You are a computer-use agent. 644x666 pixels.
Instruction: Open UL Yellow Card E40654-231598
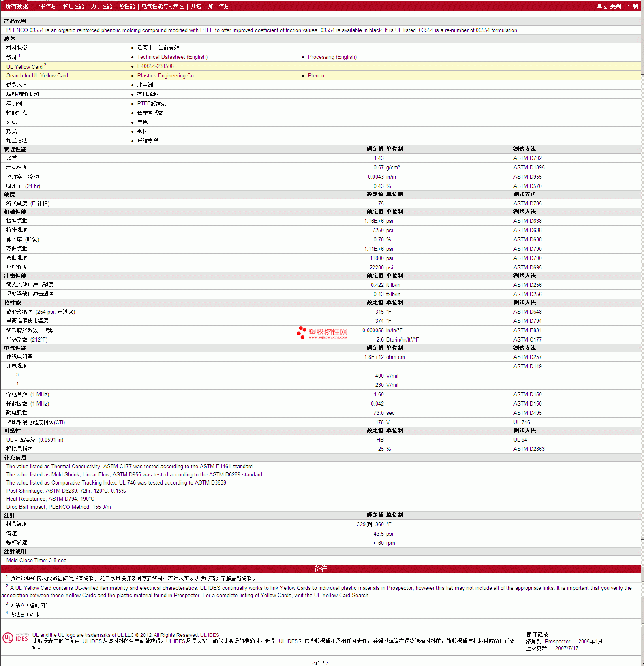155,66
